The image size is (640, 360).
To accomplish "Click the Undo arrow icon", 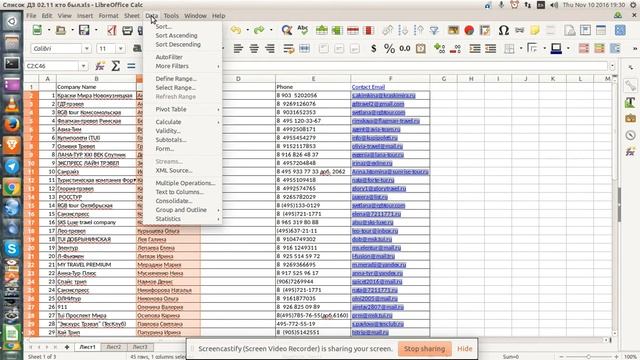I will click(x=236, y=30).
